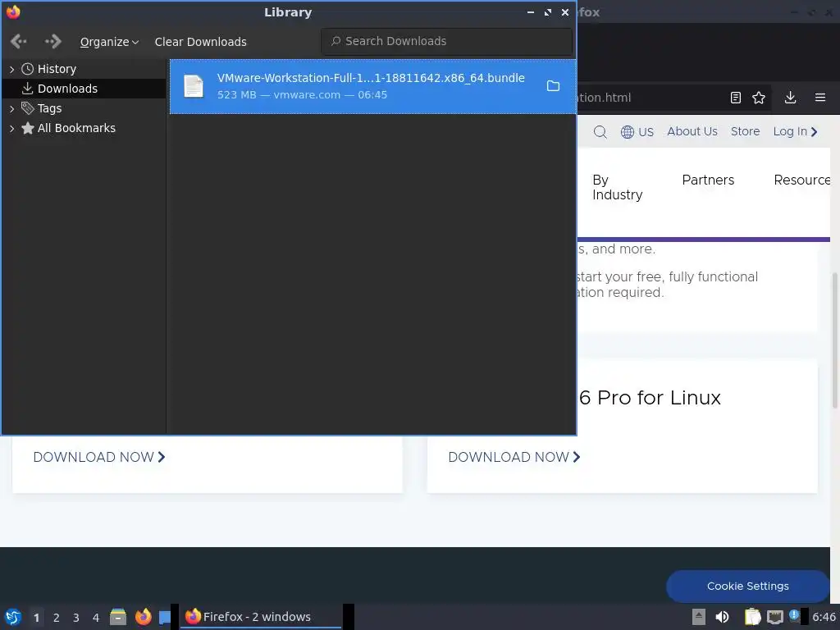This screenshot has height=630, width=840.
Task: Open Cookie Settings button
Action: [748, 586]
